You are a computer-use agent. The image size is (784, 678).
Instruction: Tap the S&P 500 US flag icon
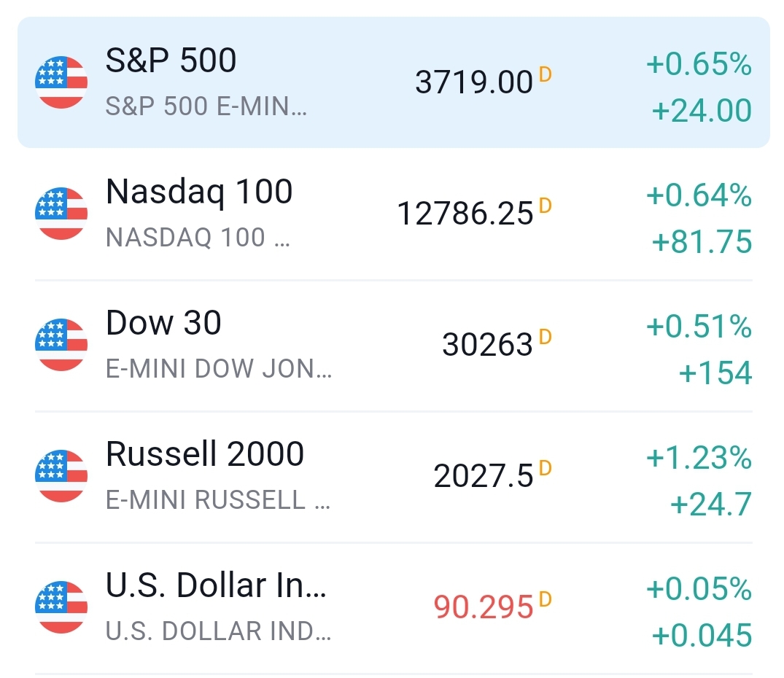click(x=61, y=82)
